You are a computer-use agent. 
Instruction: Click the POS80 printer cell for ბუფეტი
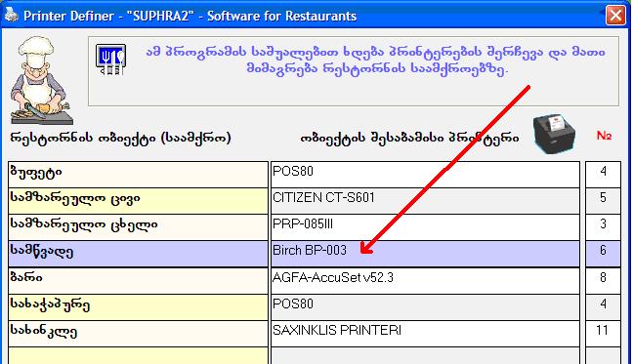click(426, 175)
